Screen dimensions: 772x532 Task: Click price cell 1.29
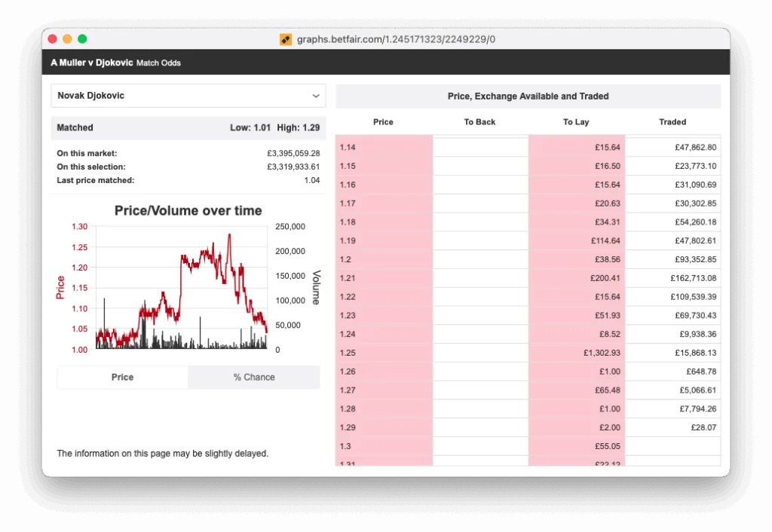coord(384,428)
